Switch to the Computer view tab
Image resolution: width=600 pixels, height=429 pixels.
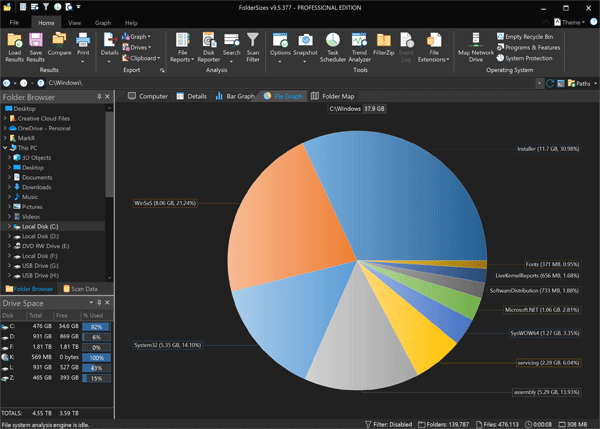tap(148, 96)
